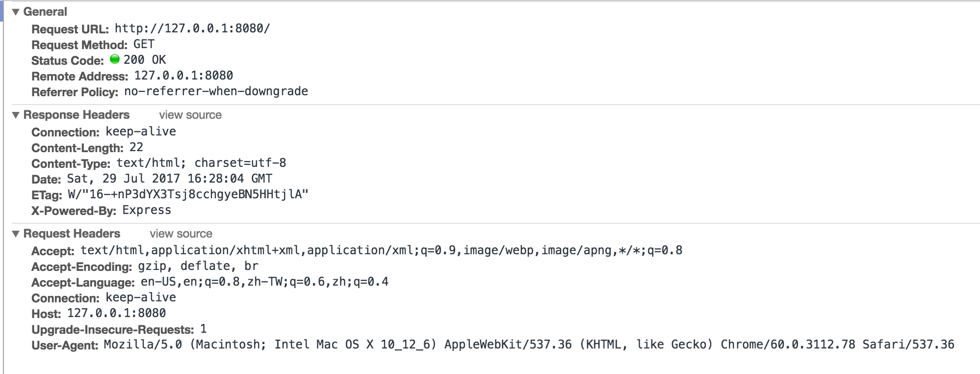Collapse the Request Headers section triangle

[16, 234]
